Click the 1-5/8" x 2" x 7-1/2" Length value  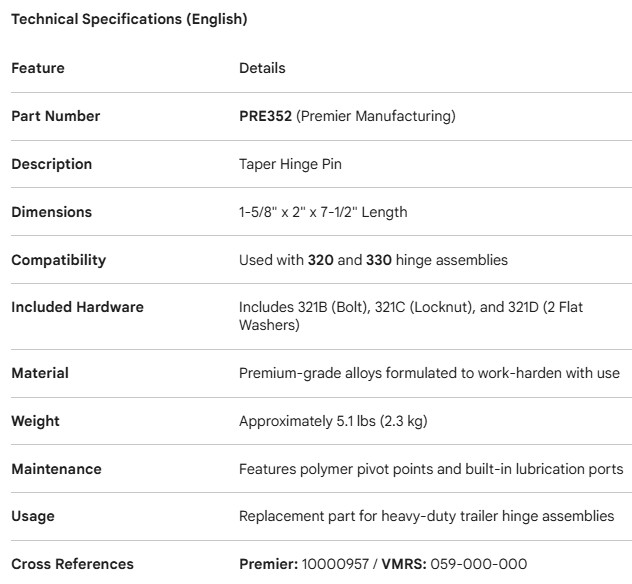[x=323, y=212]
